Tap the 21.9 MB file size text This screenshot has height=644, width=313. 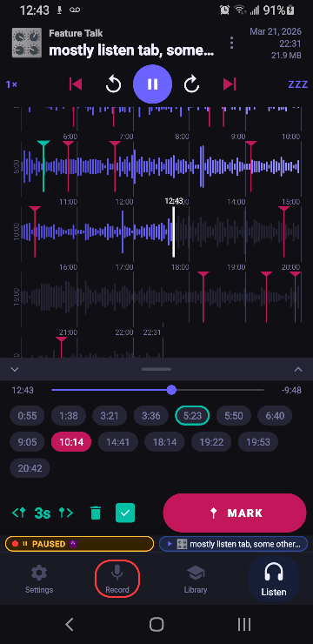pyautogui.click(x=286, y=55)
